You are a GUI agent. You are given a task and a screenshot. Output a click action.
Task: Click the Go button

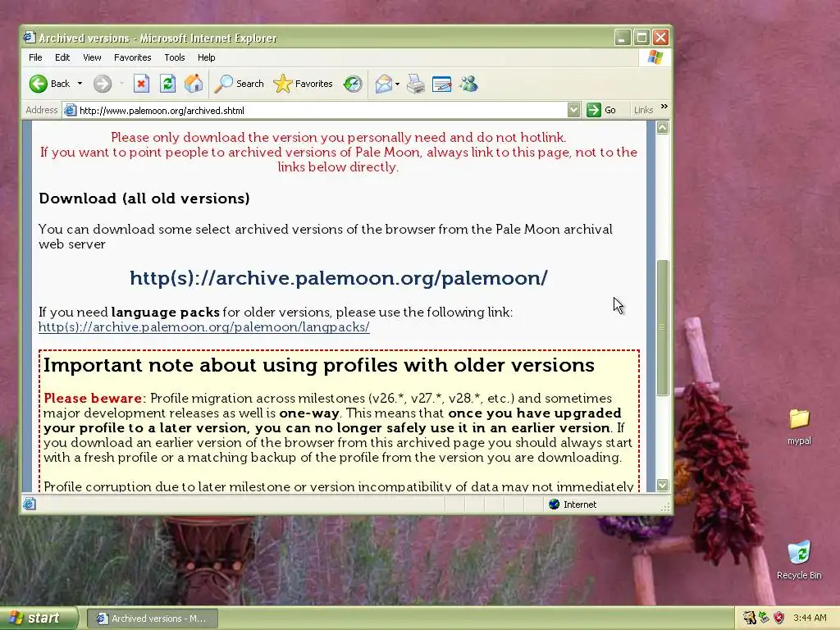tap(601, 111)
